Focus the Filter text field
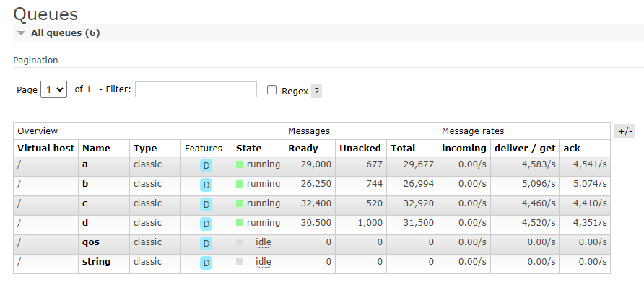The width and height of the screenshot is (644, 282). tap(196, 89)
